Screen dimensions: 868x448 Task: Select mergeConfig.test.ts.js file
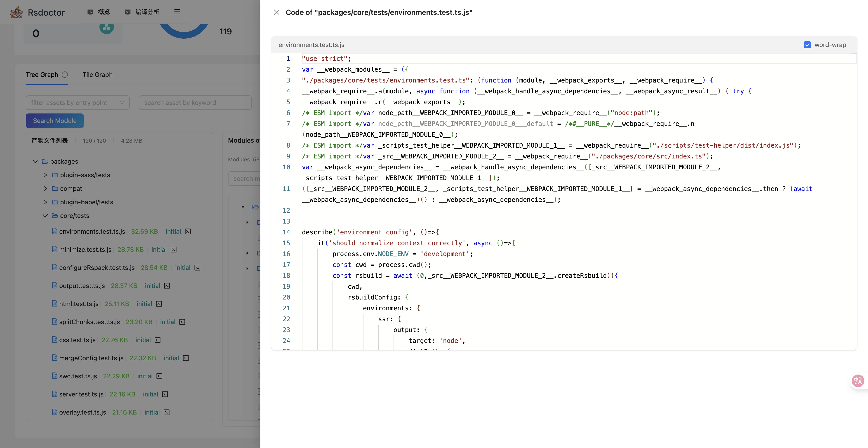coord(91,358)
